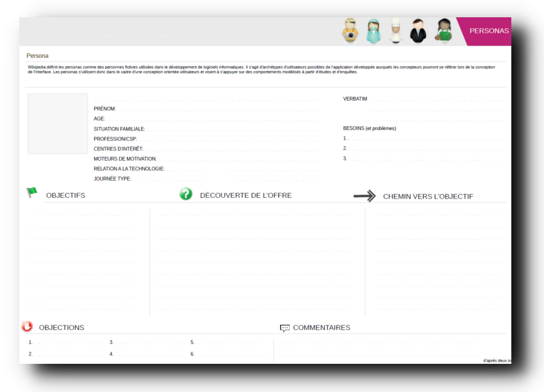Click the COMMENTAIRES heading

tap(322, 328)
